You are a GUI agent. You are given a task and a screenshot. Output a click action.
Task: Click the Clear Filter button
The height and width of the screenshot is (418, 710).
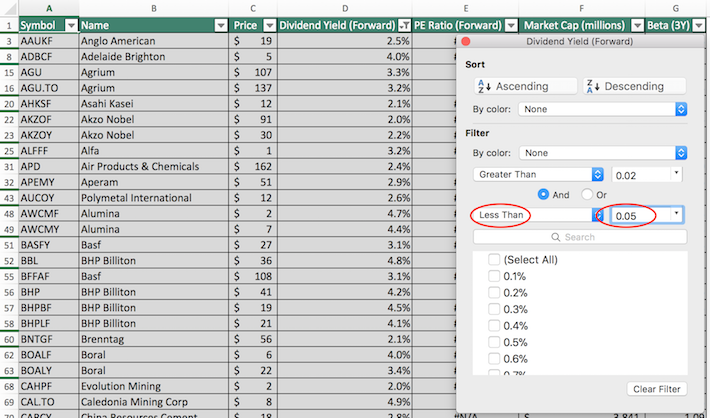click(x=656, y=388)
